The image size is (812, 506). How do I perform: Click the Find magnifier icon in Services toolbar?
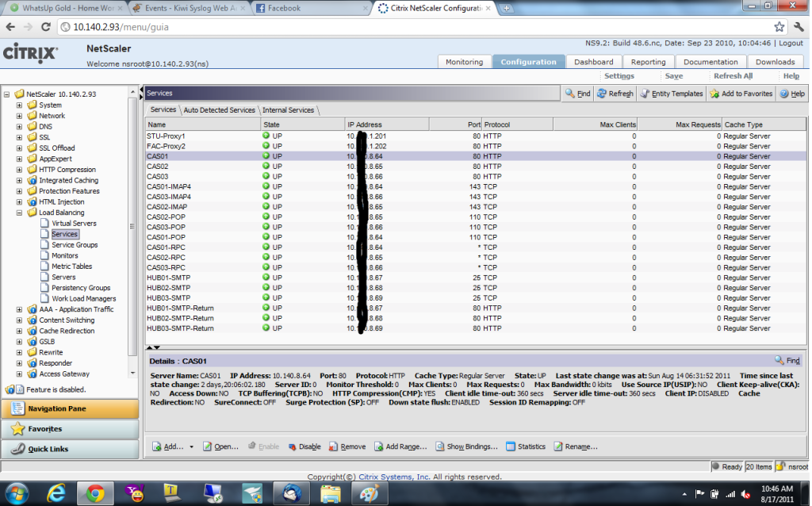[x=569, y=94]
